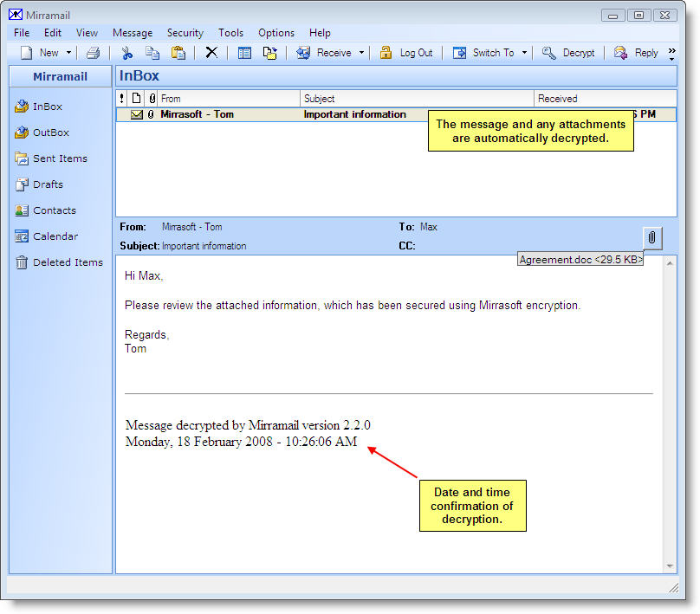
Task: Sort by the priority exclamation column
Action: 121,98
